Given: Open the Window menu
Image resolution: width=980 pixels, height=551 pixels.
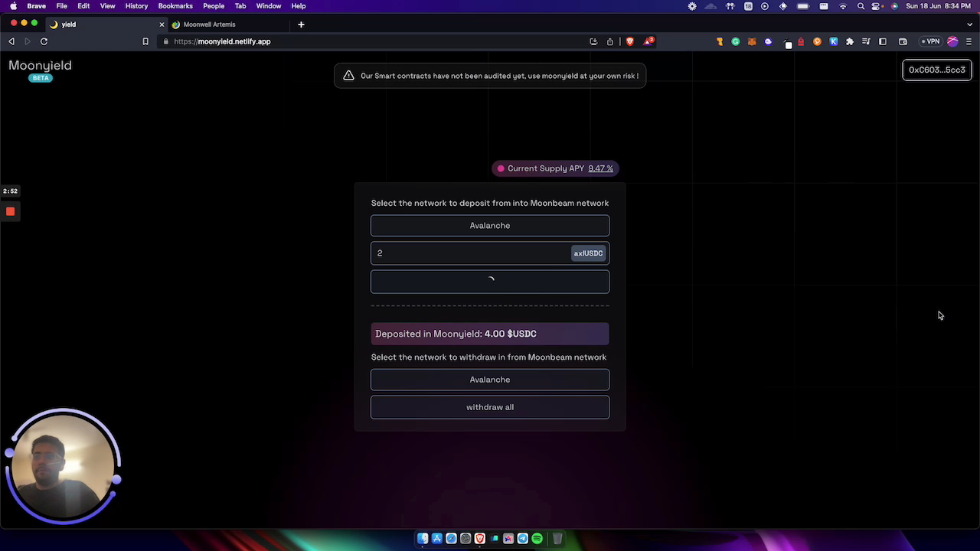Looking at the screenshot, I should [x=269, y=6].
